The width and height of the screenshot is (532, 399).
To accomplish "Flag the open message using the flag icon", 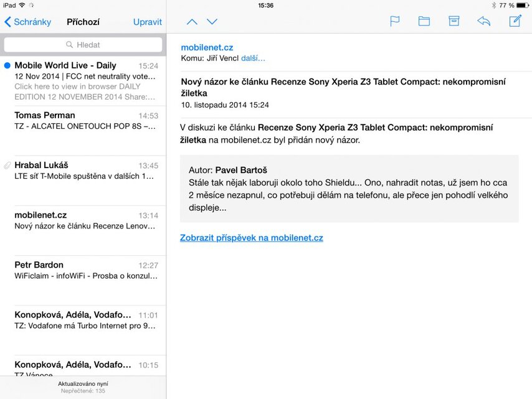I will point(394,21).
